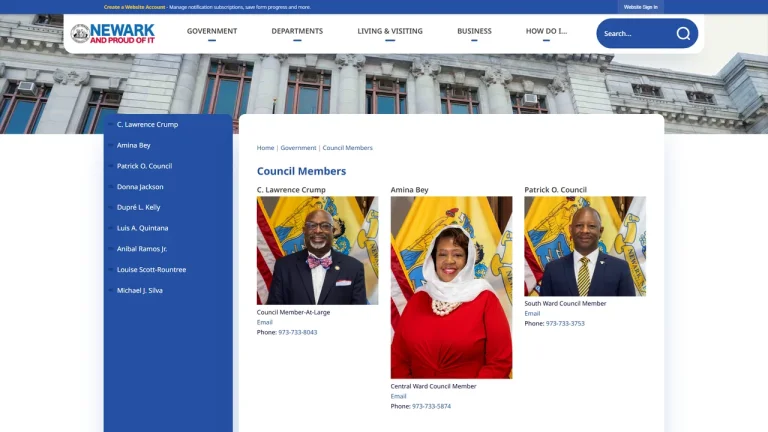Screen dimensions: 768x432
Task: Select Louise Scott-Rountree in sidebar
Action: click(151, 269)
